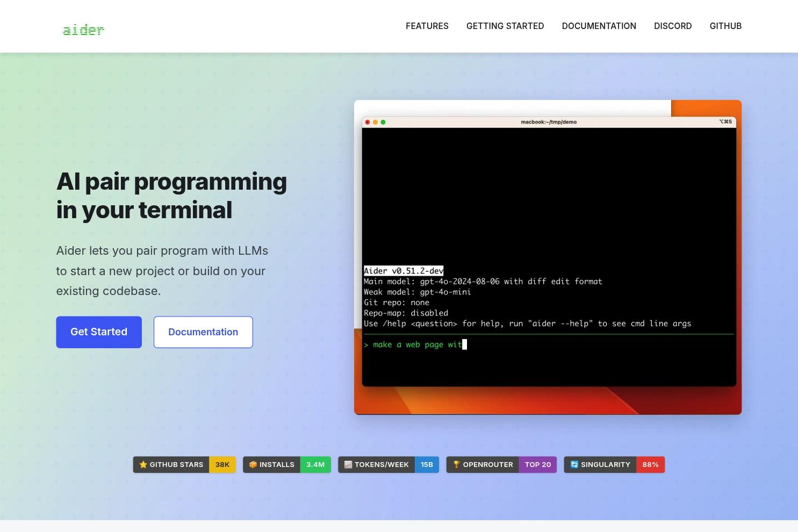Click the 'Aider v0.51.2-dev' terminal line
Viewport: 798px width, 532px height.
[x=404, y=271]
